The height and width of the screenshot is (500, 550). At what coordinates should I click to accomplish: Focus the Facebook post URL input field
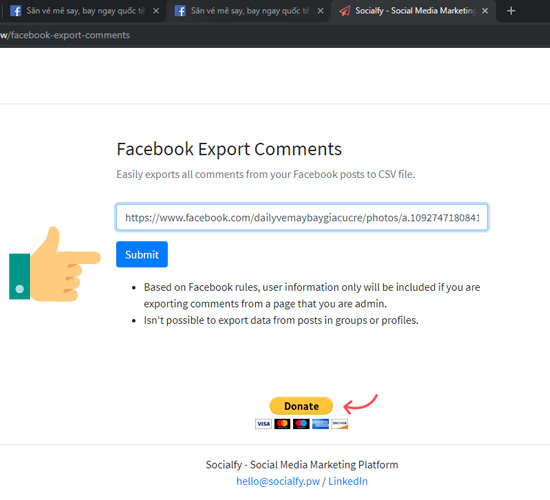pyautogui.click(x=302, y=217)
